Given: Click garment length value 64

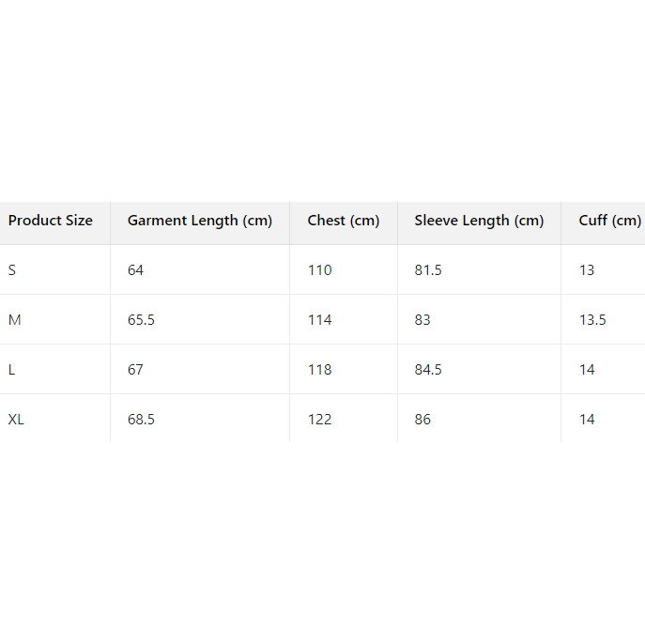Looking at the screenshot, I should (x=136, y=270).
